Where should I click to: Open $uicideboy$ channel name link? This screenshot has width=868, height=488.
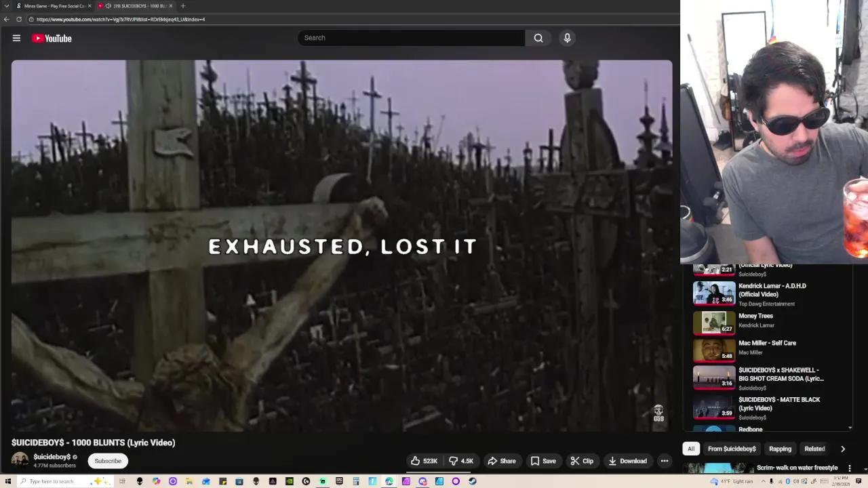[52, 457]
